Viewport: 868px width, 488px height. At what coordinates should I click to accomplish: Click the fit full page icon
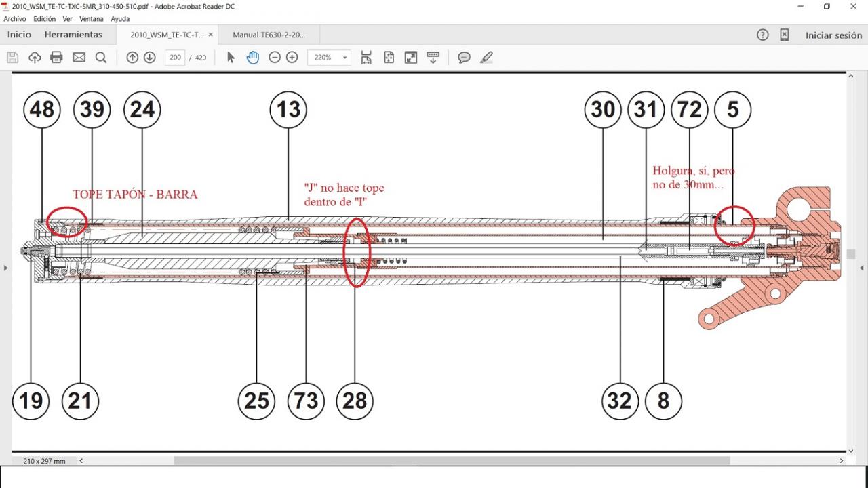(x=389, y=58)
